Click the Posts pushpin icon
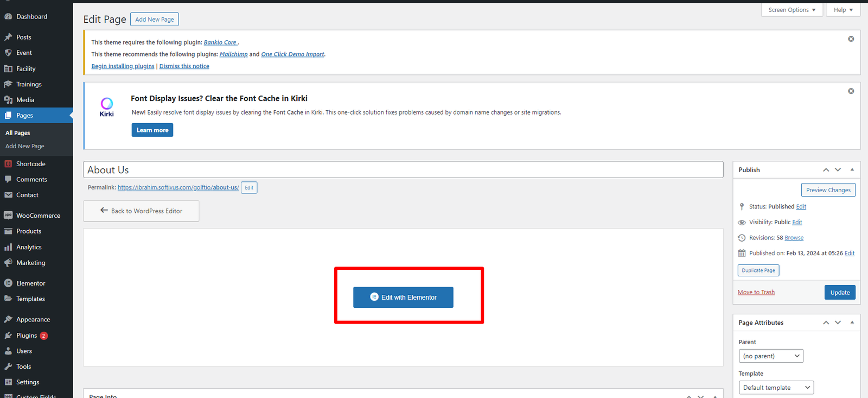The height and width of the screenshot is (398, 868). pos(8,37)
